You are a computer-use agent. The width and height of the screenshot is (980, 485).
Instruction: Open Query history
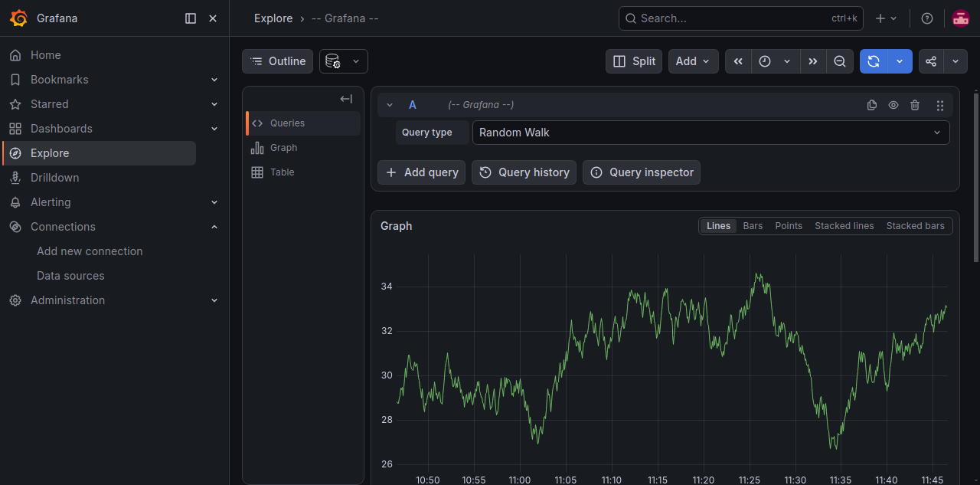coord(524,172)
